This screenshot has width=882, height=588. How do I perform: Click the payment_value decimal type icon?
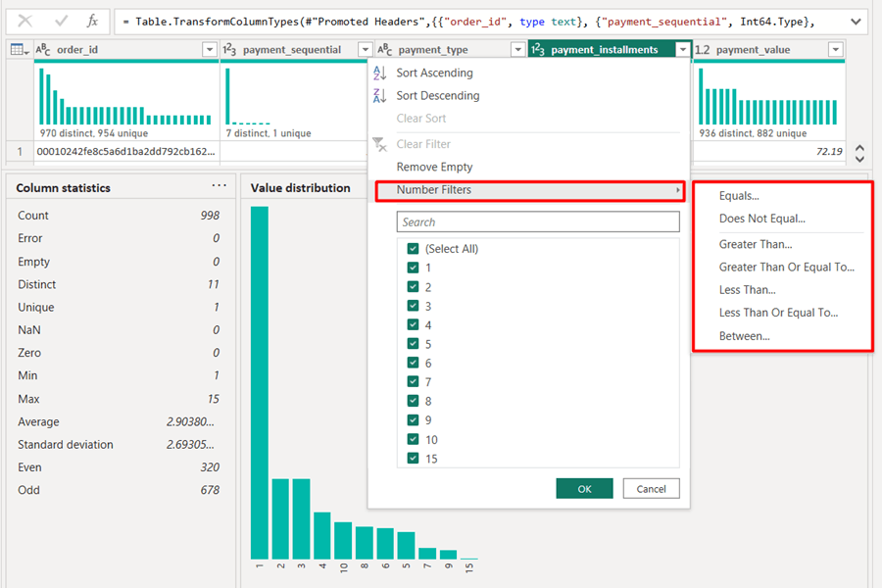(x=702, y=50)
